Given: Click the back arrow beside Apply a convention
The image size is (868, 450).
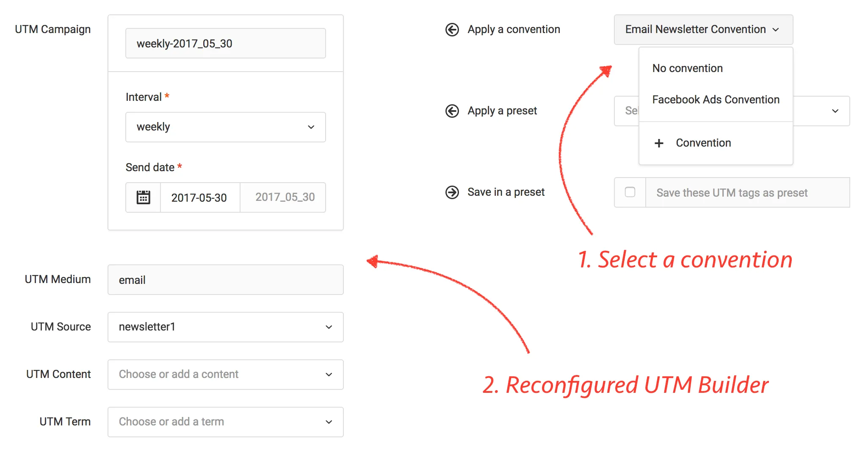Looking at the screenshot, I should point(453,30).
